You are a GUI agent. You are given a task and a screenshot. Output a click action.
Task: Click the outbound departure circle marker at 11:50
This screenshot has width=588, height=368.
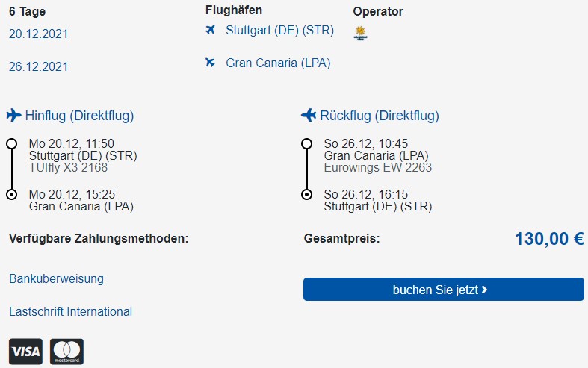(x=12, y=143)
